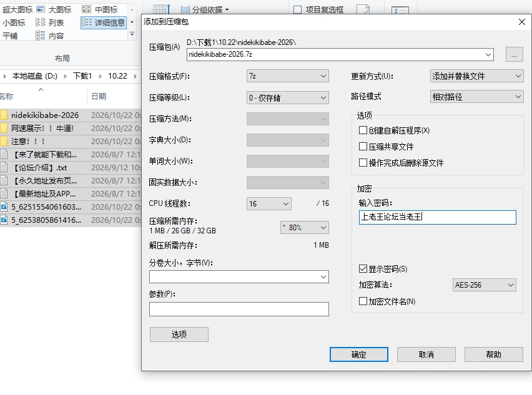The image size is (532, 395).
Task: Select the 【论坛介绍】.txt file name
Action: coord(39,168)
